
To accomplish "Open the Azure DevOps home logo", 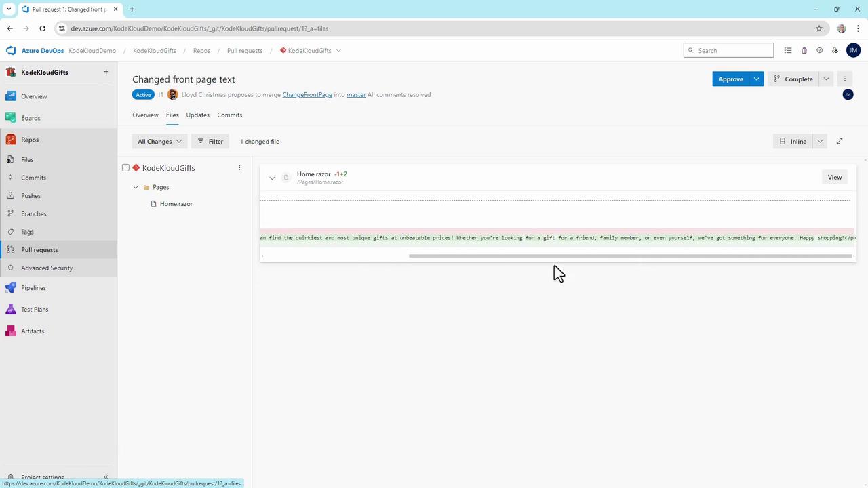I will click(x=11, y=50).
